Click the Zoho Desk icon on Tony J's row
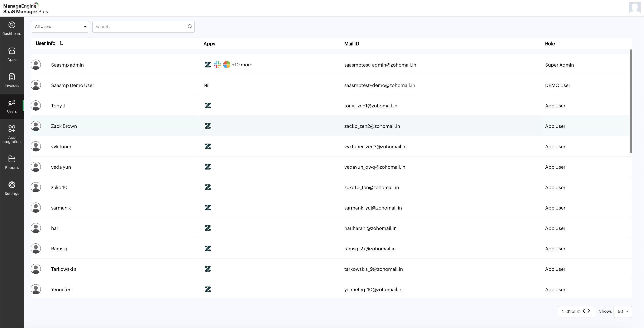 tap(208, 106)
